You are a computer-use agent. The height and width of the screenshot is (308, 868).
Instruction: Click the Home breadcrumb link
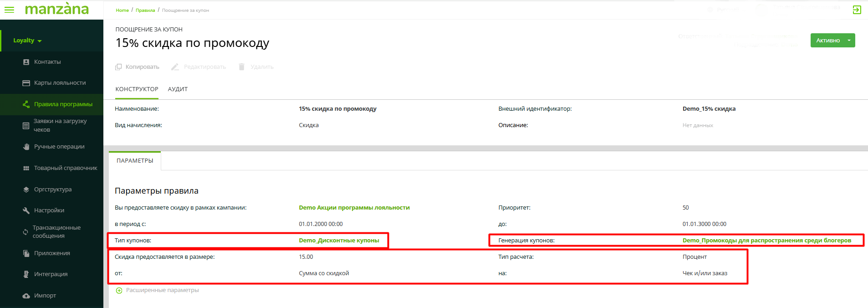(122, 10)
